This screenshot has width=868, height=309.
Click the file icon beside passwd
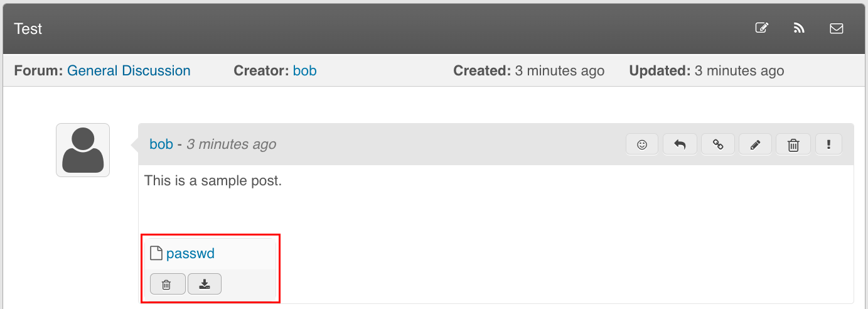point(156,254)
